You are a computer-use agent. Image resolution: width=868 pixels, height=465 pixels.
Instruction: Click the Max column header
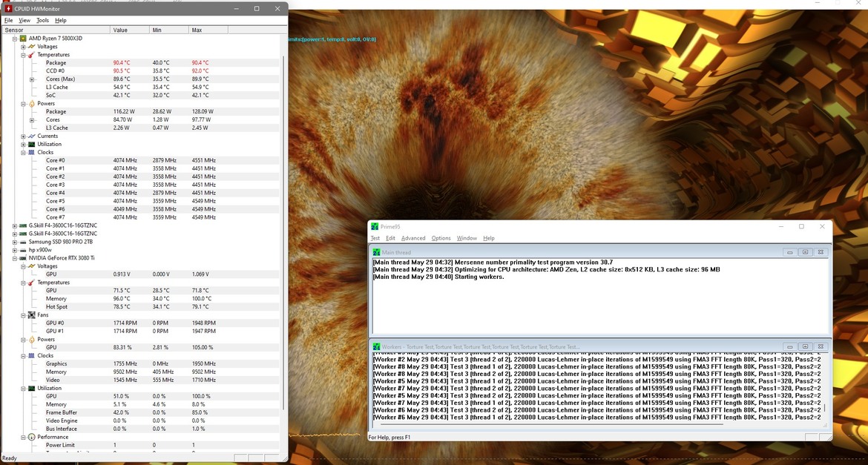(208, 30)
